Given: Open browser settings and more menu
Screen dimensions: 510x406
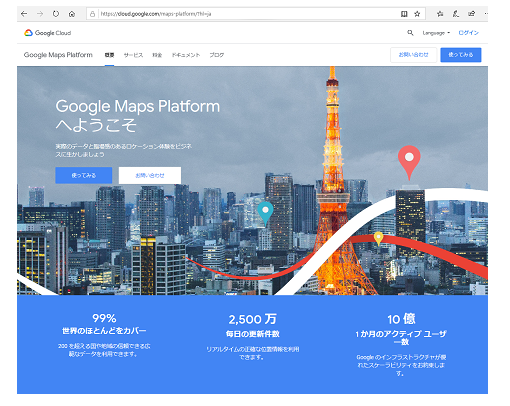Looking at the screenshot, I should tap(486, 14).
